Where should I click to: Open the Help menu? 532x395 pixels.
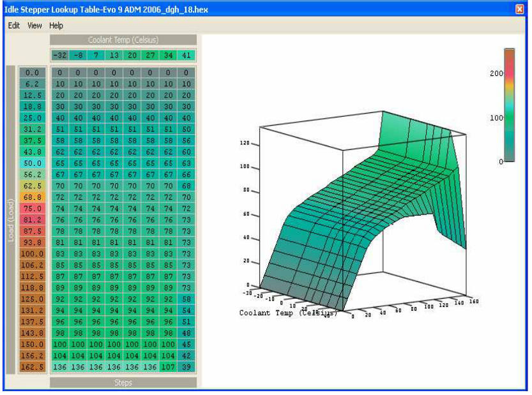56,26
